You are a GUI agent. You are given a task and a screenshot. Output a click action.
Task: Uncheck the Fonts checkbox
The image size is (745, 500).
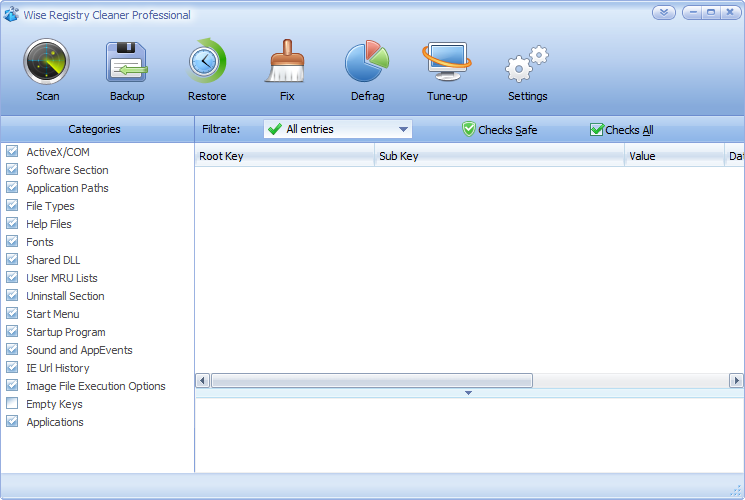click(x=12, y=242)
